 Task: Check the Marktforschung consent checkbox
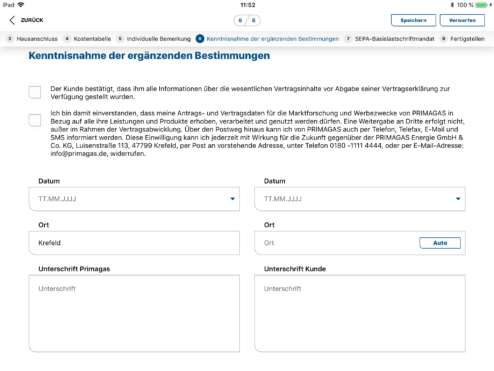(35, 120)
